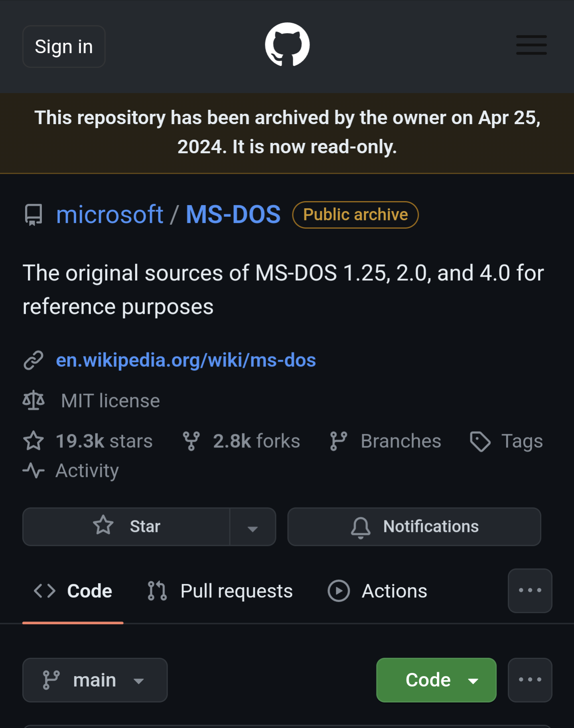The height and width of the screenshot is (728, 574).
Task: Click the link icon beside the Wikipedia URL
Action: coord(34,360)
